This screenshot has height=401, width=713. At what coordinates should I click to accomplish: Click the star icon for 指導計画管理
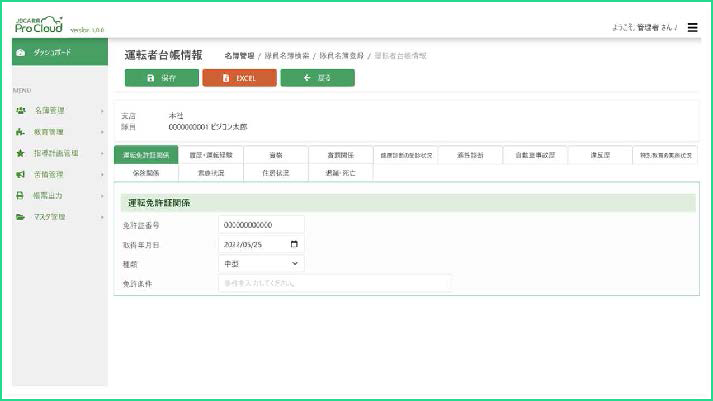tap(20, 153)
